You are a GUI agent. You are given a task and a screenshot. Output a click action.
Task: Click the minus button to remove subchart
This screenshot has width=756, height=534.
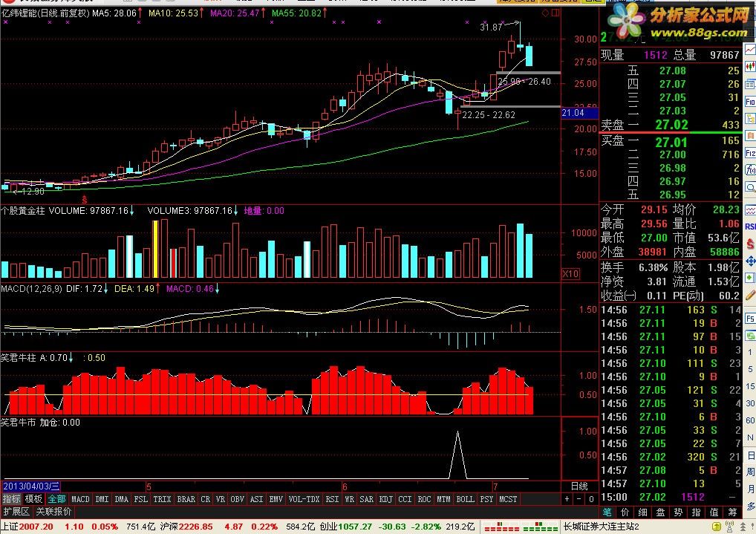(579, 499)
